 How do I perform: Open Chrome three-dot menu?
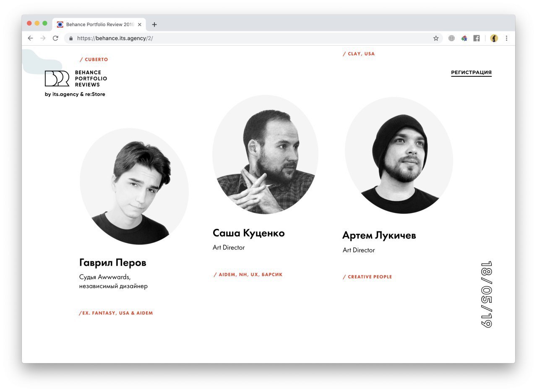[x=506, y=38]
